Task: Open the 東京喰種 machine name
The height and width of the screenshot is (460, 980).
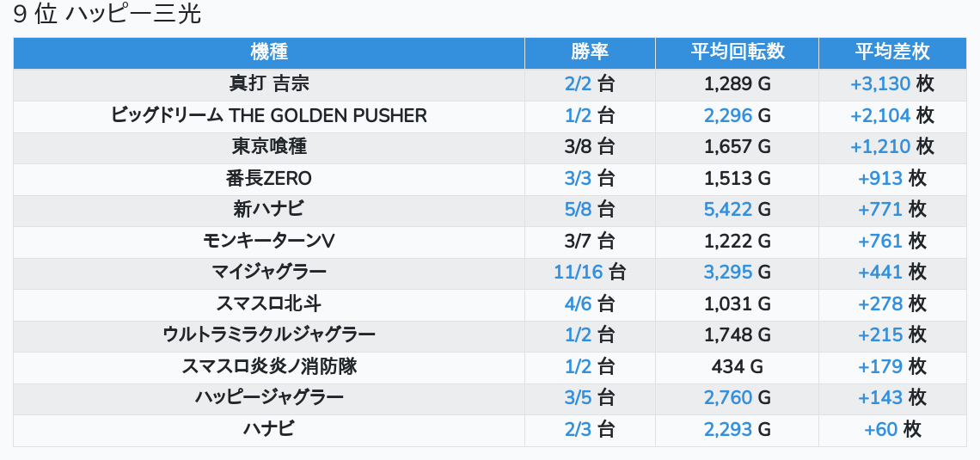Action: [269, 147]
